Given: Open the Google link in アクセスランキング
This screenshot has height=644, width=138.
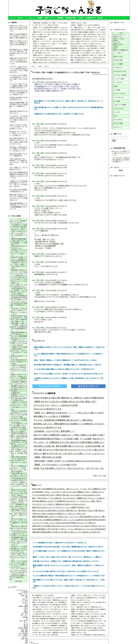Looking at the screenshot, I should coord(116,46).
